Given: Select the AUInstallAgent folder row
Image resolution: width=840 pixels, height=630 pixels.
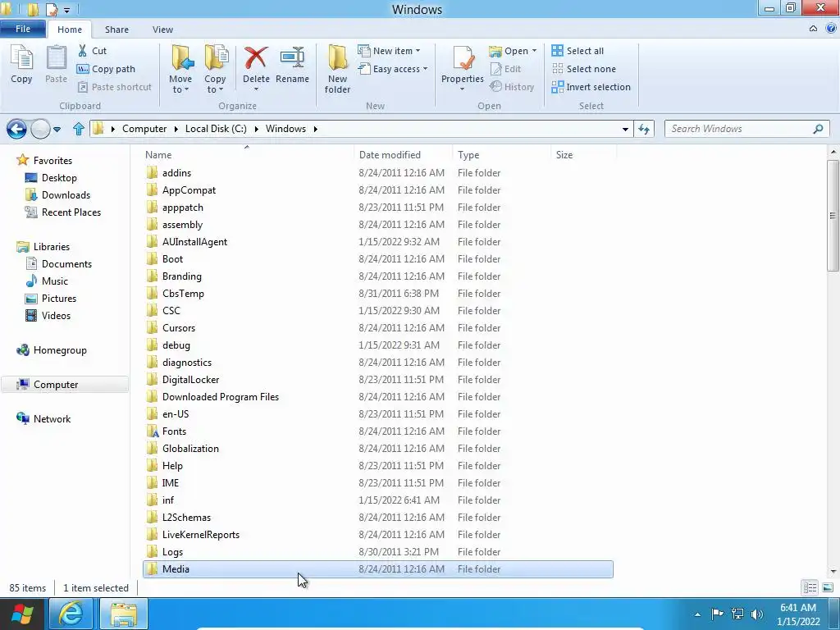Looking at the screenshot, I should 377,242.
